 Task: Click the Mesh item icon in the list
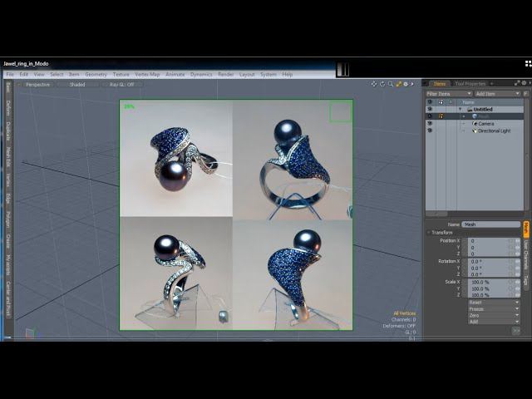pos(475,116)
